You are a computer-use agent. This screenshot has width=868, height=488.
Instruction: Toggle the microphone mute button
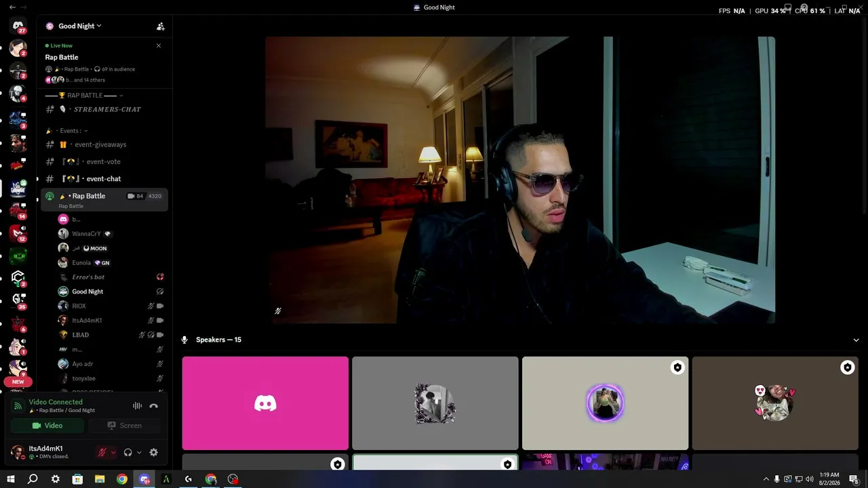coord(102,453)
